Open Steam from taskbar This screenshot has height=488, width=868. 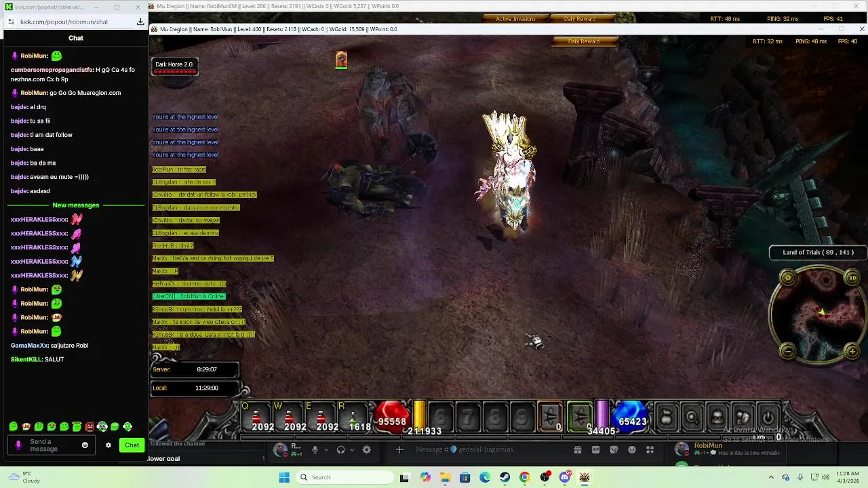pos(505,477)
